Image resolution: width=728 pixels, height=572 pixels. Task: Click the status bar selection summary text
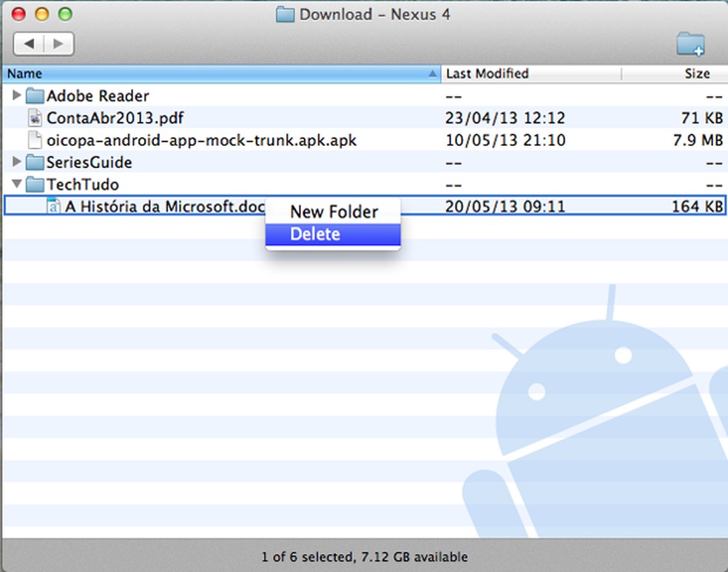coord(365,556)
